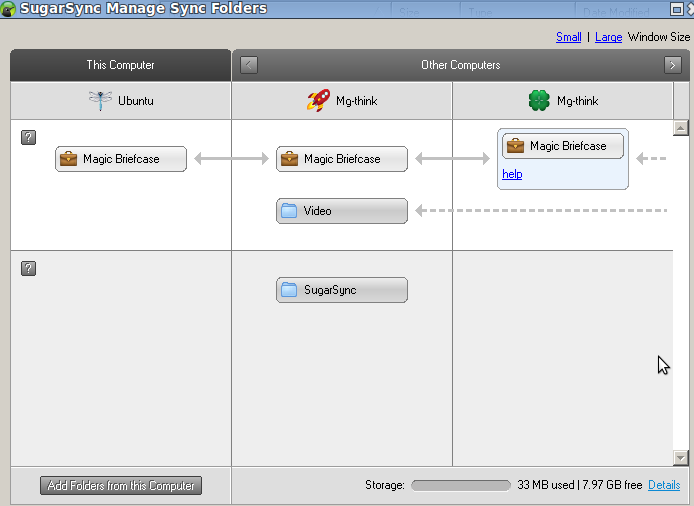
Task: Click the Ubuntu dragonfly computer icon
Action: (x=100, y=100)
